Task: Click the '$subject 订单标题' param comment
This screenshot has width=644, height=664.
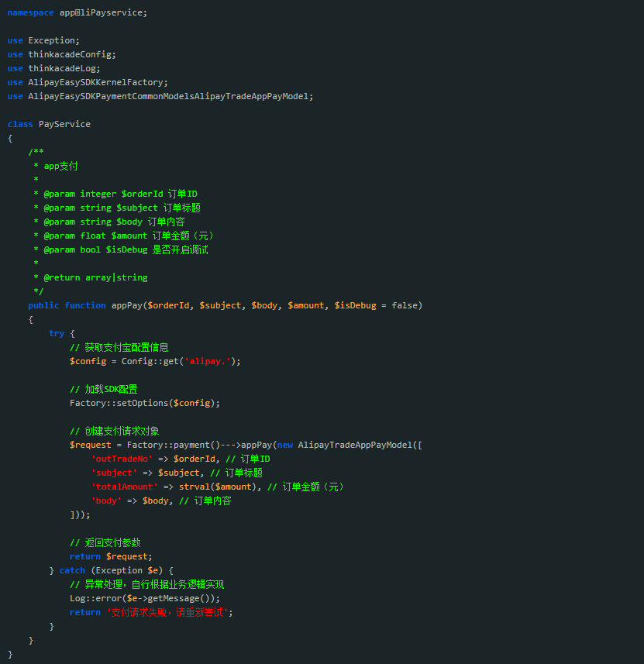Action: pyautogui.click(x=158, y=208)
